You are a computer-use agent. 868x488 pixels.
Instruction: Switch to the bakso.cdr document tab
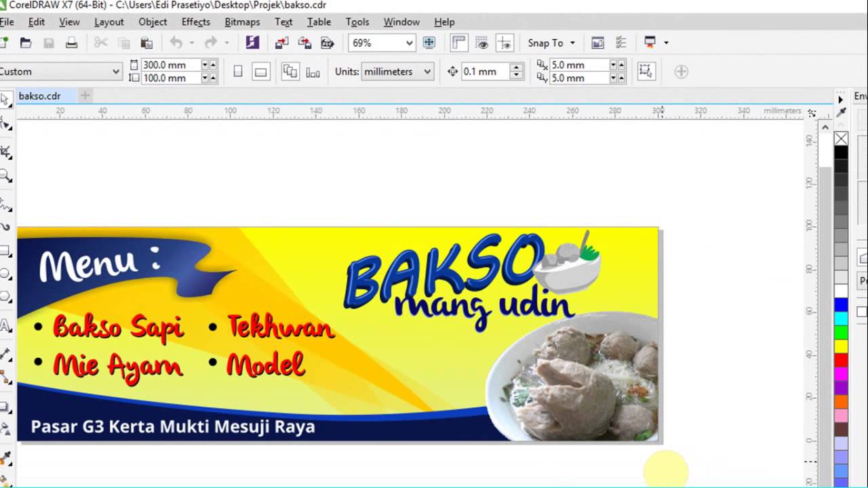[40, 96]
